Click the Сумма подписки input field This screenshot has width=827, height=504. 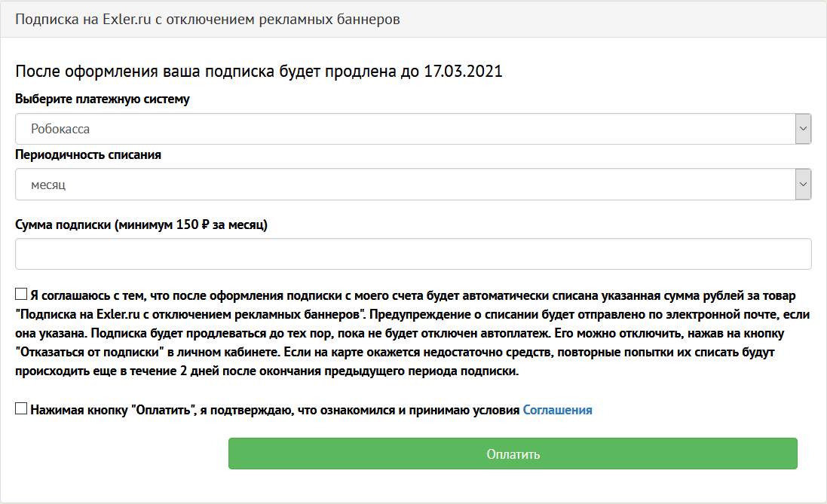pos(413,254)
